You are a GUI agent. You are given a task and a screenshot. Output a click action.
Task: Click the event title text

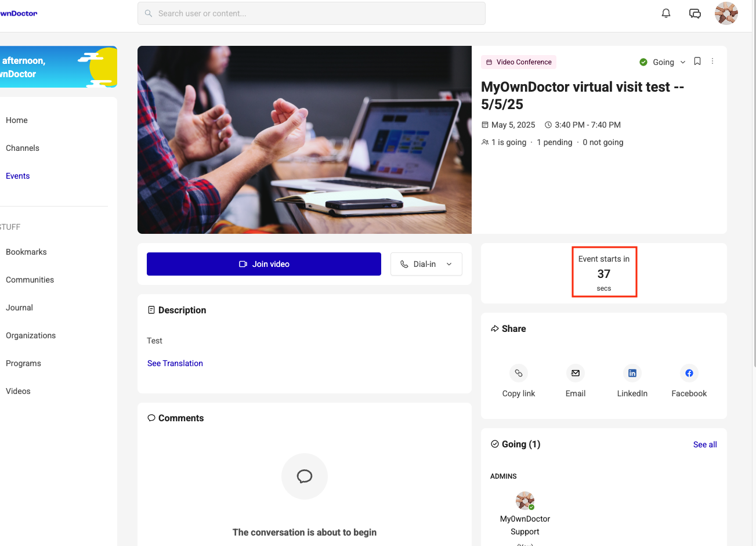click(583, 96)
